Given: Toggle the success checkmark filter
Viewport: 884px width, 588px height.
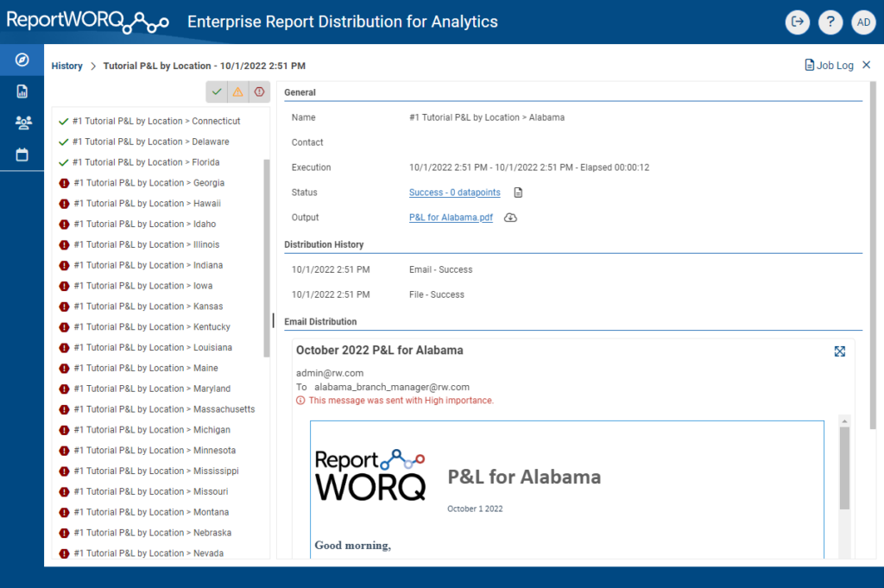Looking at the screenshot, I should [x=217, y=92].
